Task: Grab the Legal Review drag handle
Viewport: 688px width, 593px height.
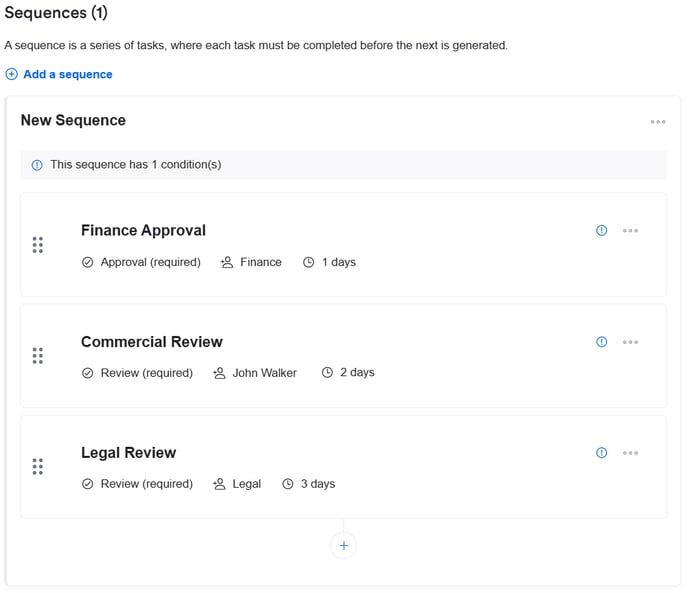Action: click(38, 467)
